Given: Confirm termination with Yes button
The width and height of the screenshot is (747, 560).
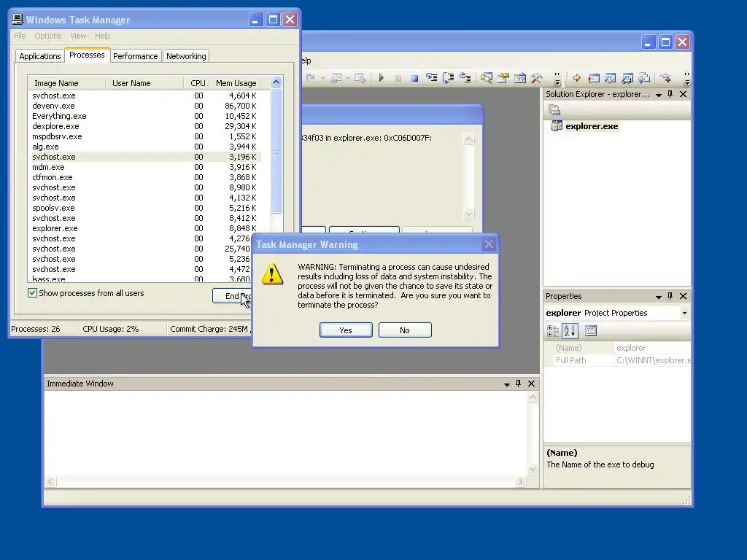Looking at the screenshot, I should click(x=346, y=330).
